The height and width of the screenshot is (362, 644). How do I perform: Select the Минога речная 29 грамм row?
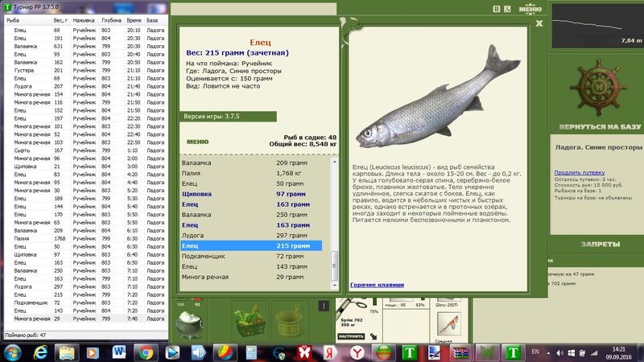pos(251,277)
